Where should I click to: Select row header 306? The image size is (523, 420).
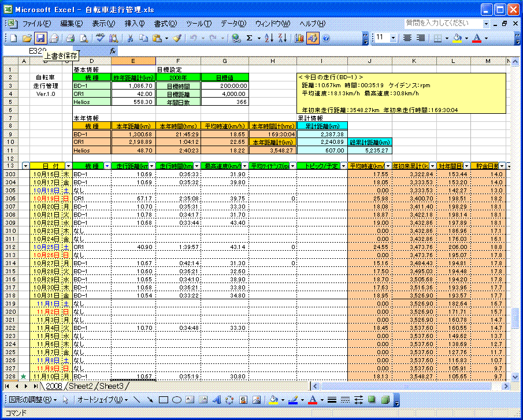(x=10, y=198)
